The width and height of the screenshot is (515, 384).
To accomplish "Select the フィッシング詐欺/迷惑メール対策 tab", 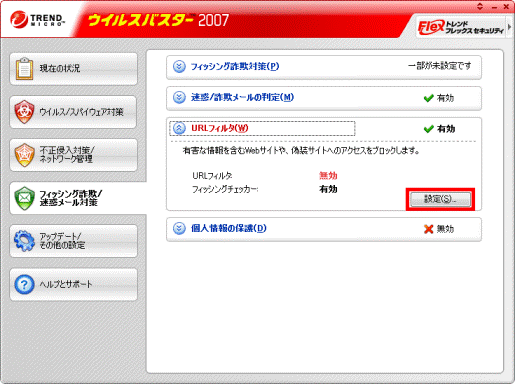I will point(77,198).
